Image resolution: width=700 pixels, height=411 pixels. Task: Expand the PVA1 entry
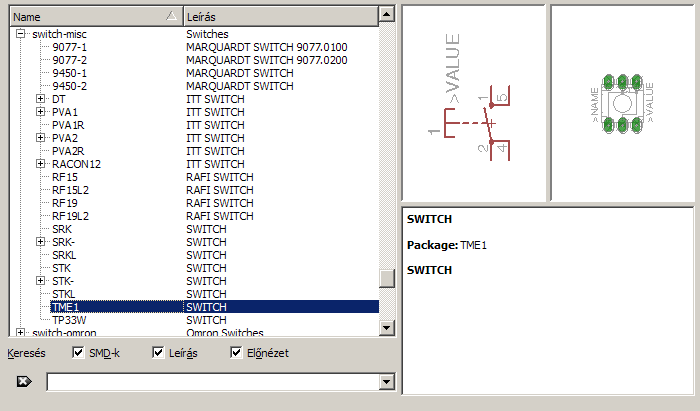41,112
